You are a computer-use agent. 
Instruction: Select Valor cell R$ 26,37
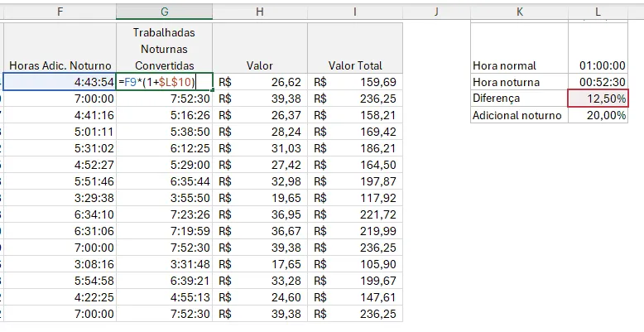pos(260,115)
